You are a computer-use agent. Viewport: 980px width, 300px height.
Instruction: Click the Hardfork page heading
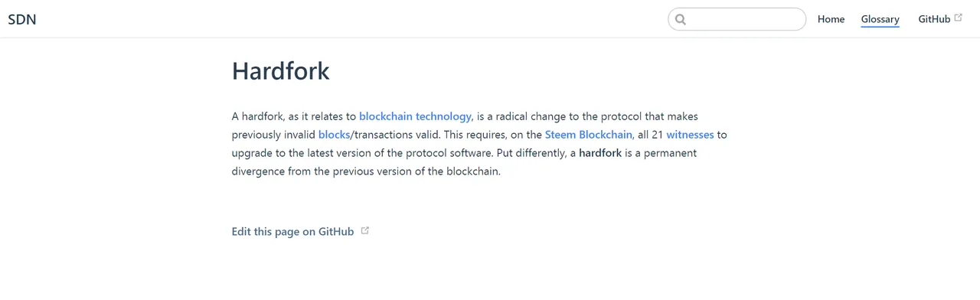[280, 71]
